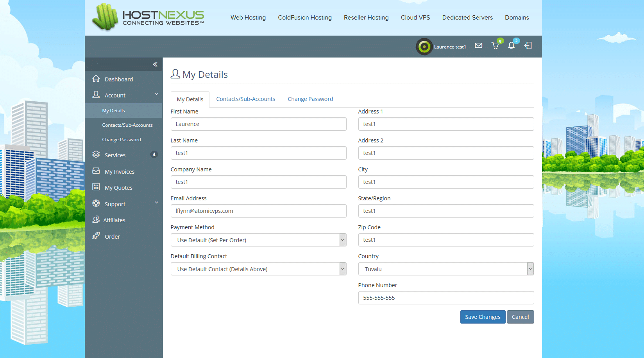
Task: Click the user avatar icon
Action: pyautogui.click(x=424, y=47)
